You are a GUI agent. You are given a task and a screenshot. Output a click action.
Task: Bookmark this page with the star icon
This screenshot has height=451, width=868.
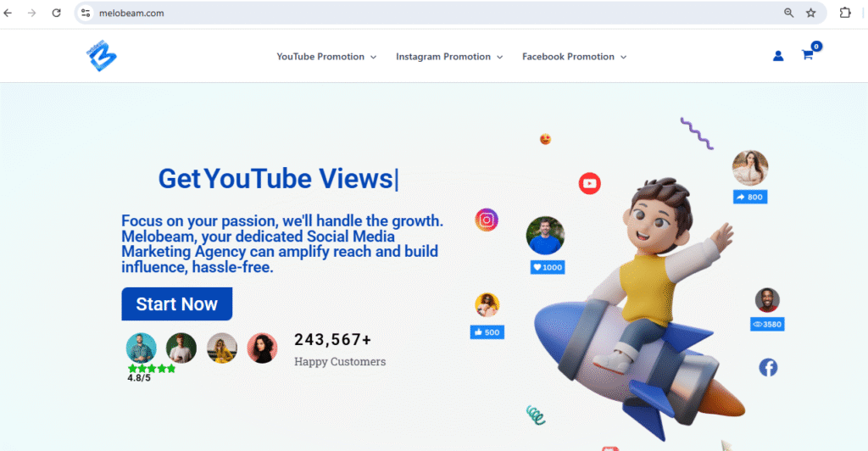[811, 13]
